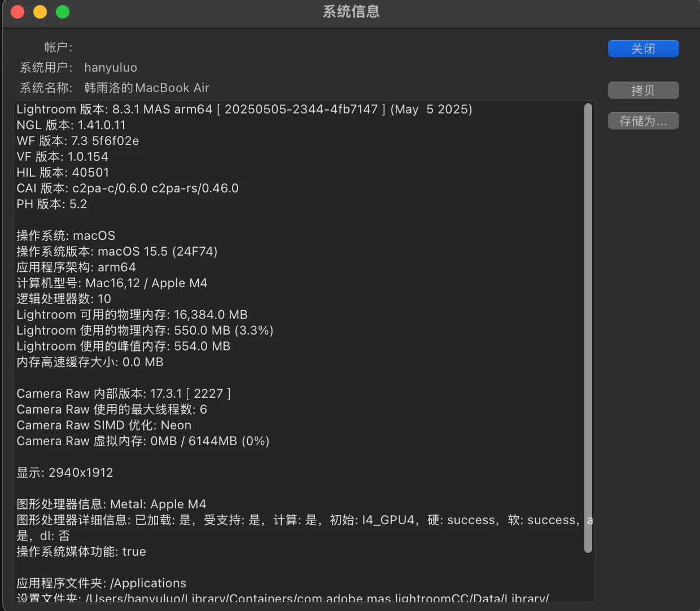The image size is (700, 611).
Task: Click the 显示: 2940x1912 line
Action: (65, 473)
